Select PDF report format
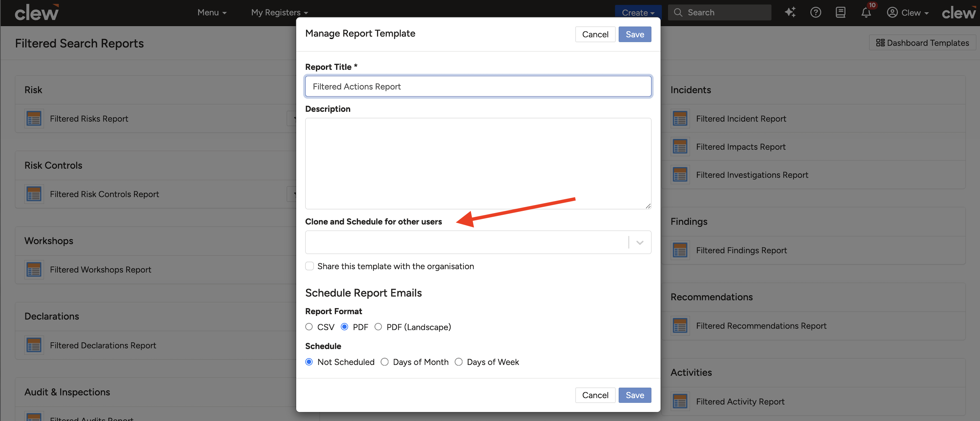The image size is (980, 421). pos(344,327)
